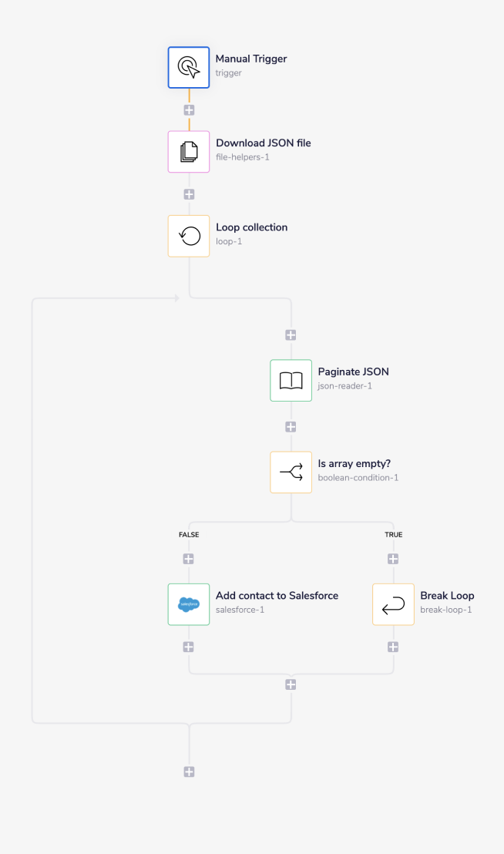Select the Manual Trigger node icon
Image resolution: width=504 pixels, height=854 pixels.
(188, 67)
